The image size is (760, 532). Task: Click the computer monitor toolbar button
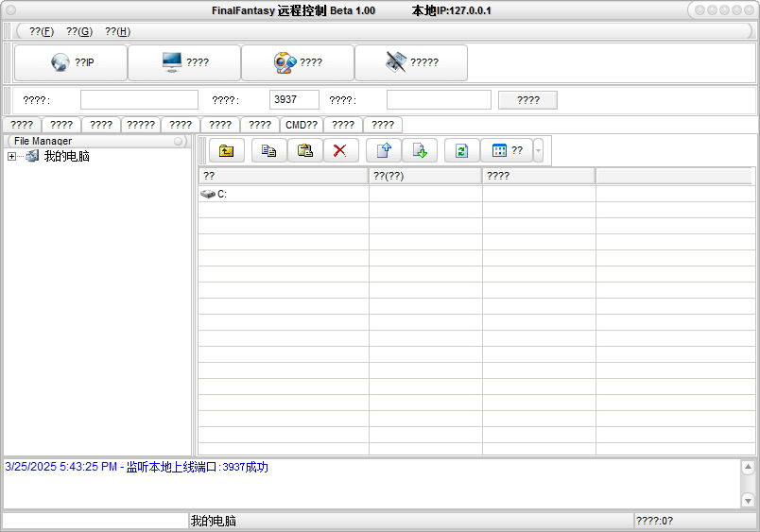coord(184,62)
